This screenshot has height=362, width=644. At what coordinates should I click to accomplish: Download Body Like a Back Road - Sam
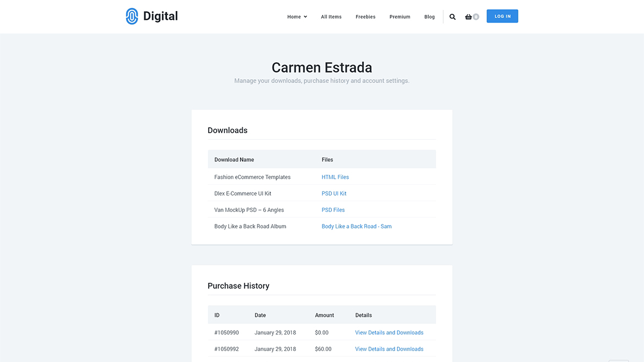(x=357, y=227)
